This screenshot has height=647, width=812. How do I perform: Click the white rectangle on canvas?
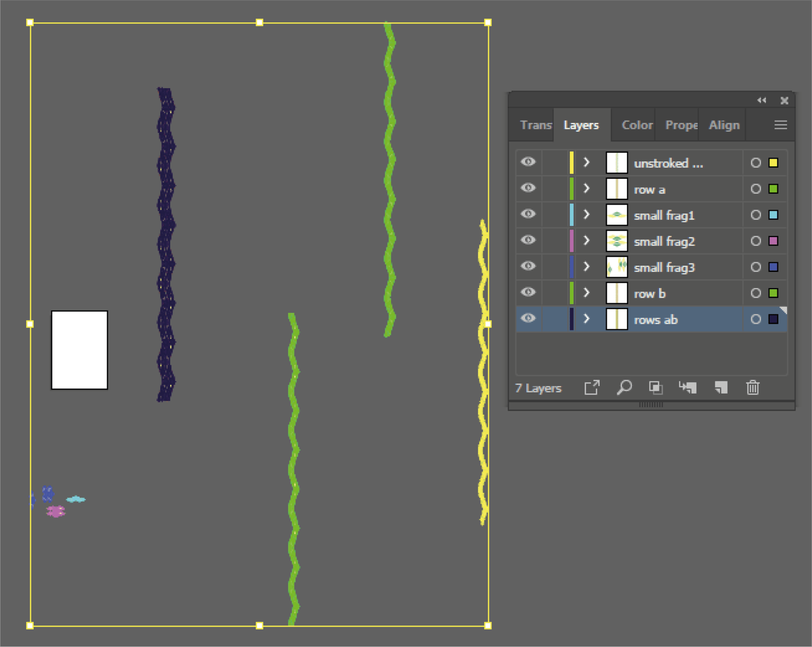click(x=80, y=350)
